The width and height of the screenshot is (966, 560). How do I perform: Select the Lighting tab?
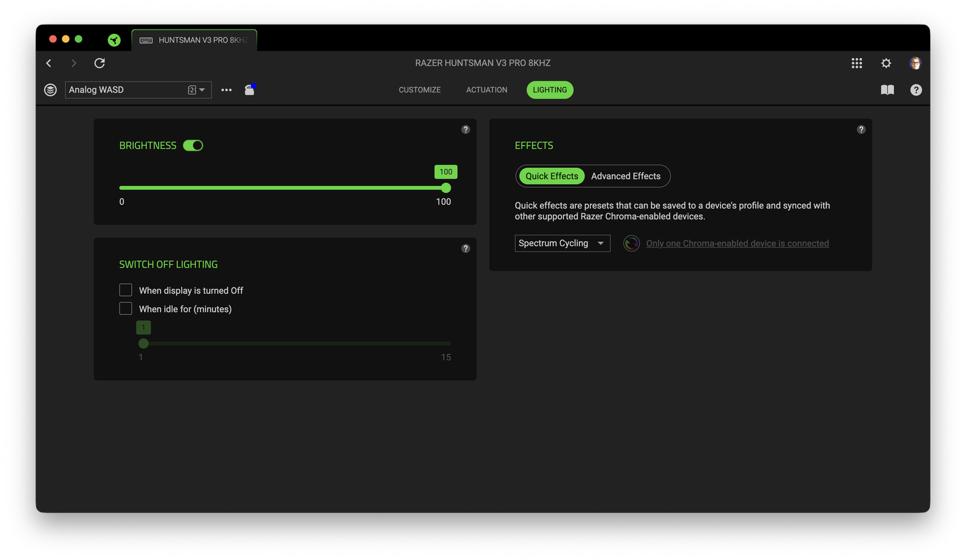click(x=550, y=90)
